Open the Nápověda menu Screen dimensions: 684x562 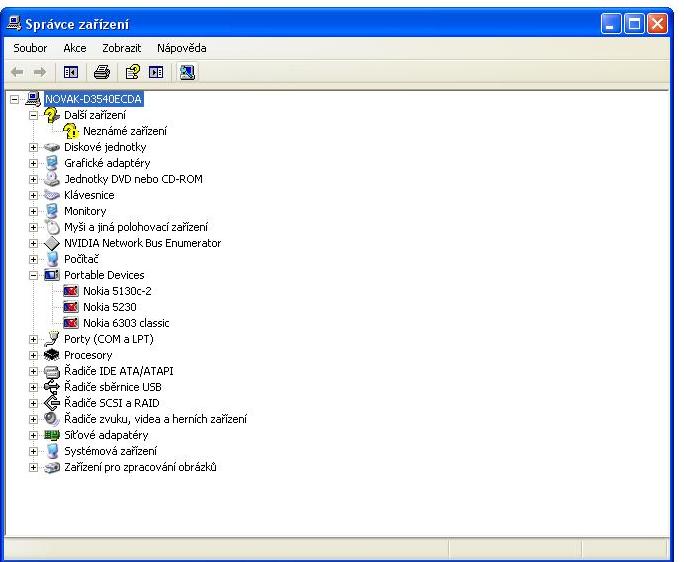click(181, 48)
